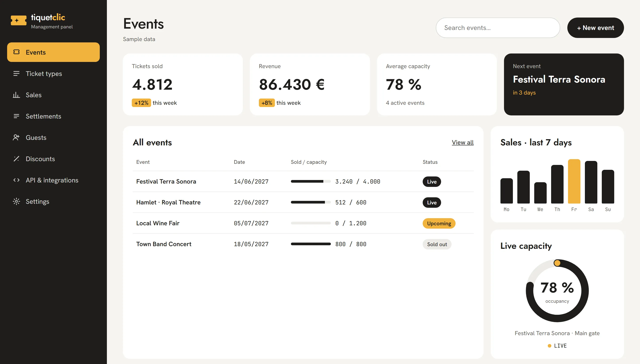Click the +12% tickets sold badge
Screen dimensions: 640x364
(x=141, y=103)
